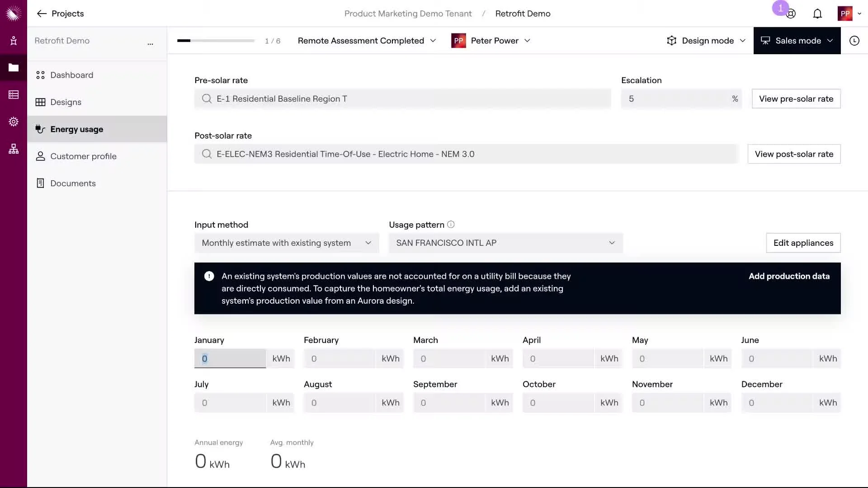Click the version history clock icon
The width and height of the screenshot is (868, 488).
click(x=854, y=41)
